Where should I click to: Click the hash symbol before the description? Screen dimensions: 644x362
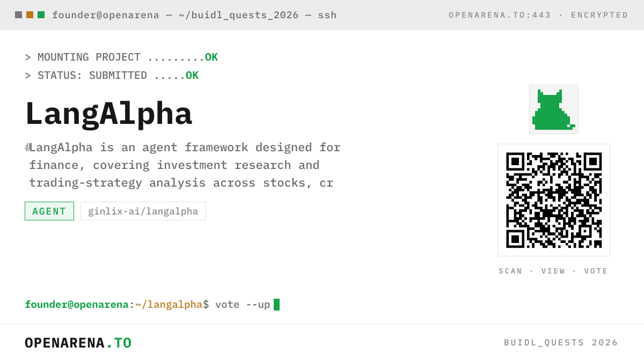[27, 147]
